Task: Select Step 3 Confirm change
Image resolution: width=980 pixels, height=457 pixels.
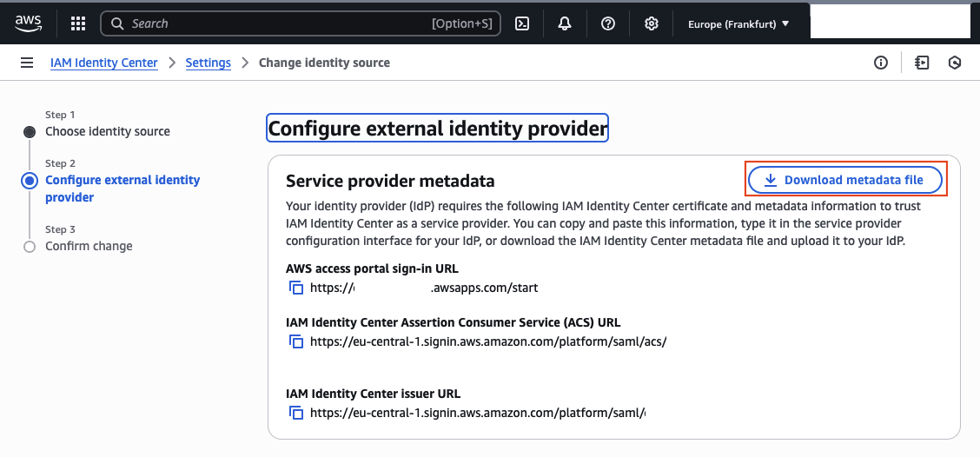Action: pyautogui.click(x=89, y=246)
